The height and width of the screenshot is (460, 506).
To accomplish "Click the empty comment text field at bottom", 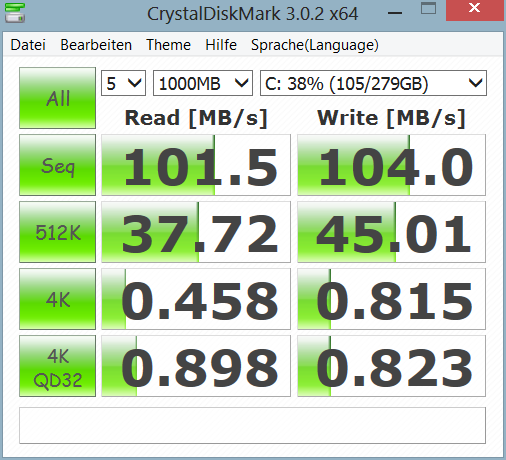I will tap(252, 426).
